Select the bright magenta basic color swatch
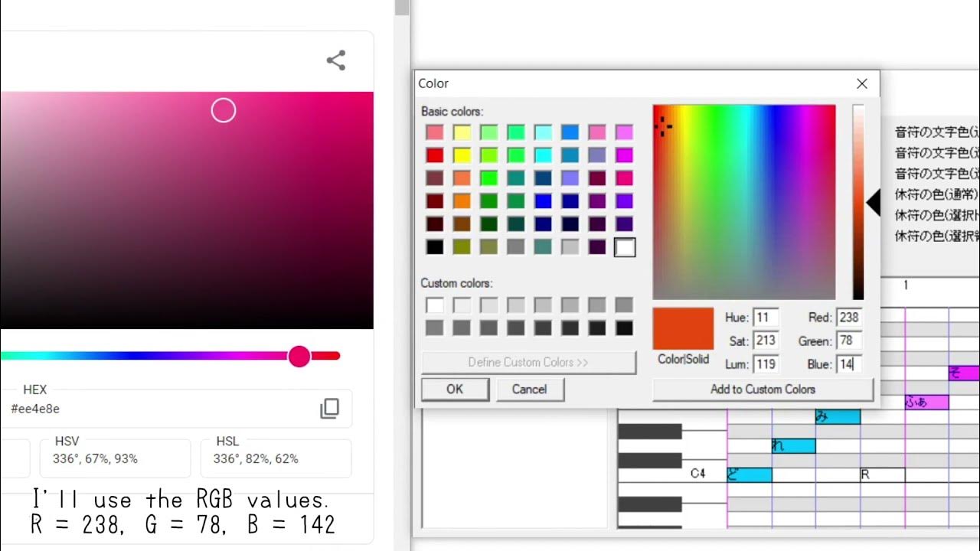 coord(625,155)
